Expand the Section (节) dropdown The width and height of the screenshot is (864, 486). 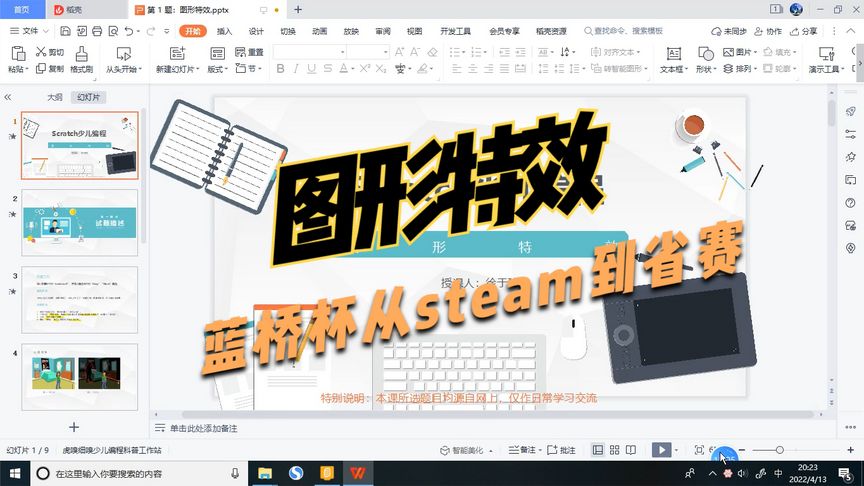point(260,69)
